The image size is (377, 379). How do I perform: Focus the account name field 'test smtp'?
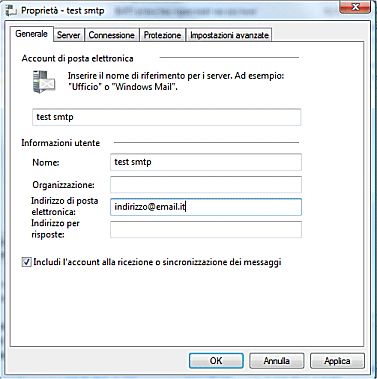tap(167, 117)
